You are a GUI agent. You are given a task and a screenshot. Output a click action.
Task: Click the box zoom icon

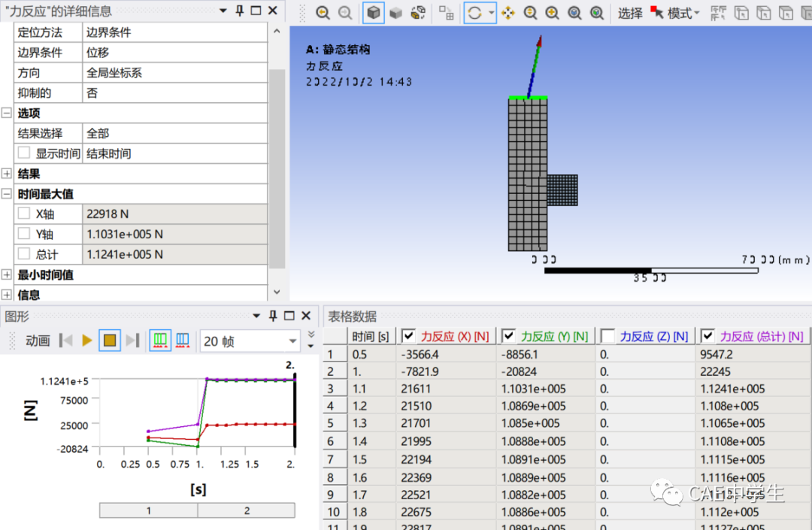tap(575, 13)
